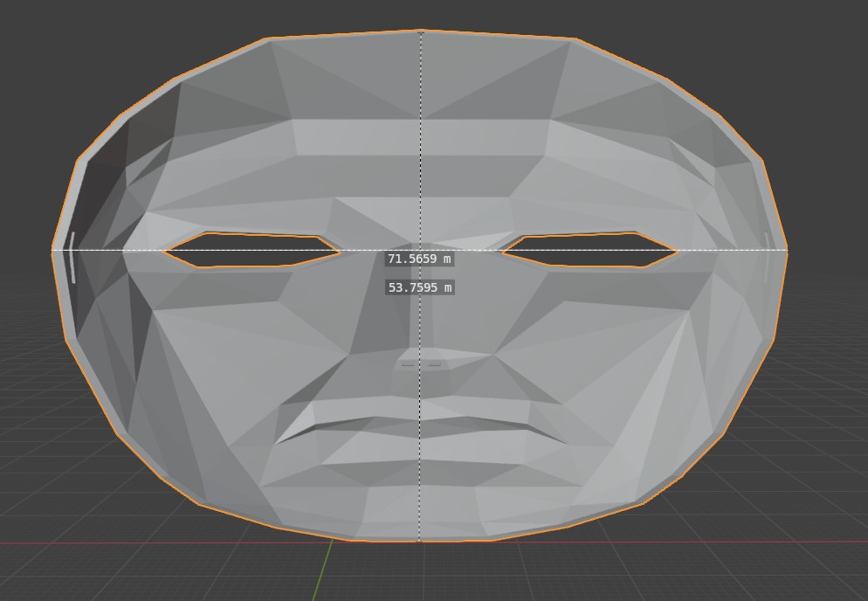The height and width of the screenshot is (601, 868).
Task: Click the 53.7595 m measurement label
Action: tap(419, 287)
